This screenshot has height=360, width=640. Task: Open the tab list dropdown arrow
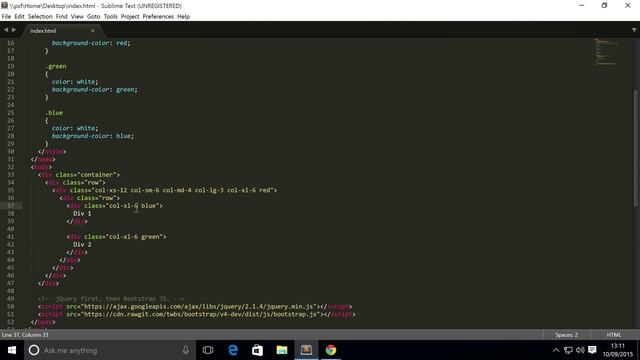[x=634, y=30]
